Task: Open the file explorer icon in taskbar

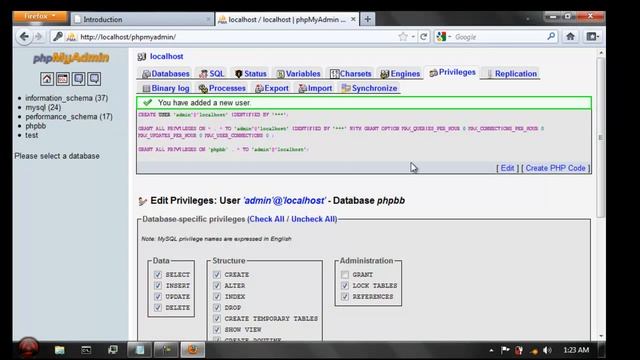Action: click(x=60, y=350)
